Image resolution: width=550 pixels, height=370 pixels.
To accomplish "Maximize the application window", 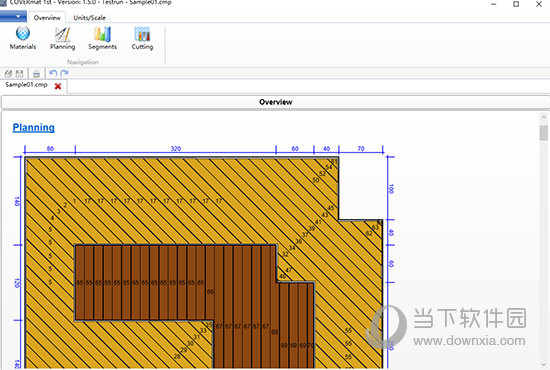I will 516,4.
